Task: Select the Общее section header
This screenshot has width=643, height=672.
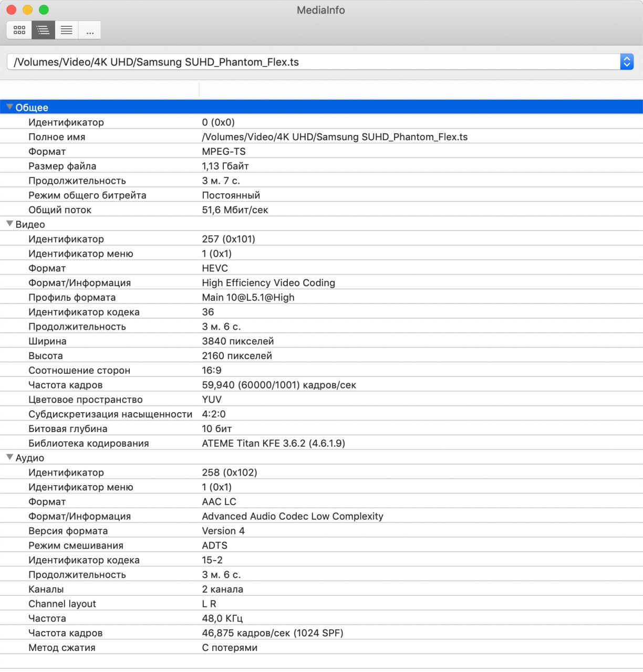Action: [321, 107]
